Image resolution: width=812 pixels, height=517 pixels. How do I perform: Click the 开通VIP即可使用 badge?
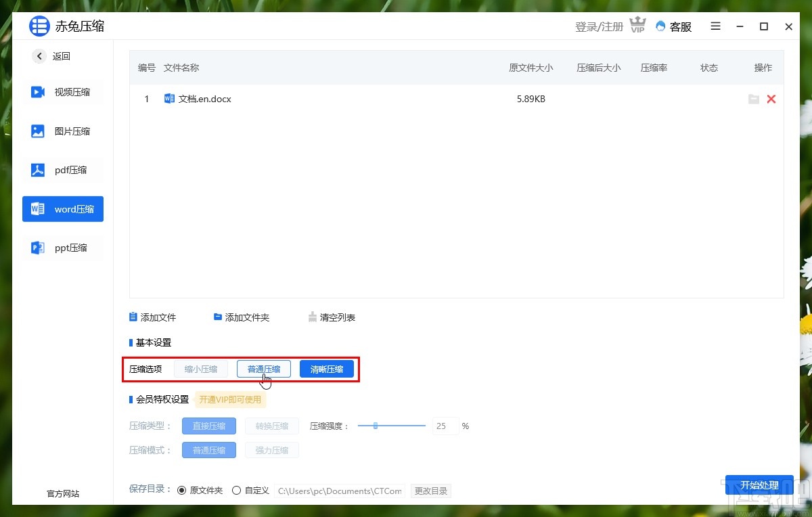click(x=230, y=399)
